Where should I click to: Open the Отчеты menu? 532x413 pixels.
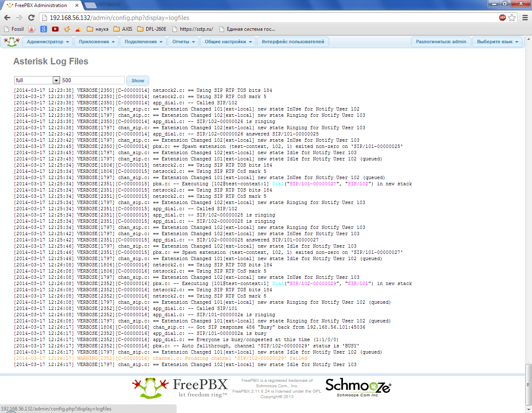[x=183, y=42]
